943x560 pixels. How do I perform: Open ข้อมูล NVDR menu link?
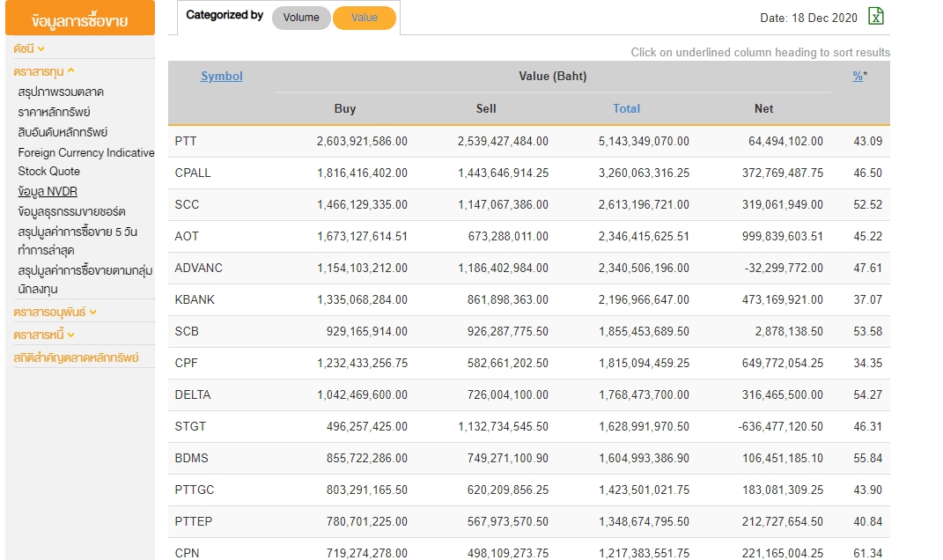coord(48,191)
